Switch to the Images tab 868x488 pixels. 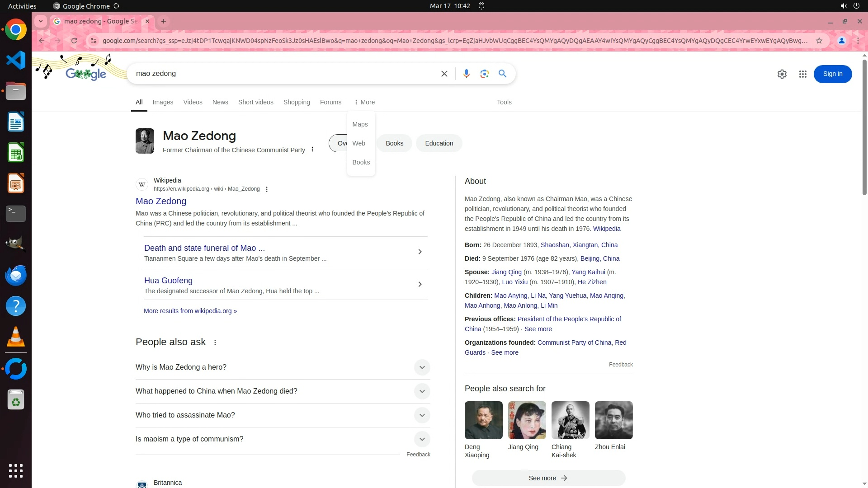pyautogui.click(x=163, y=102)
